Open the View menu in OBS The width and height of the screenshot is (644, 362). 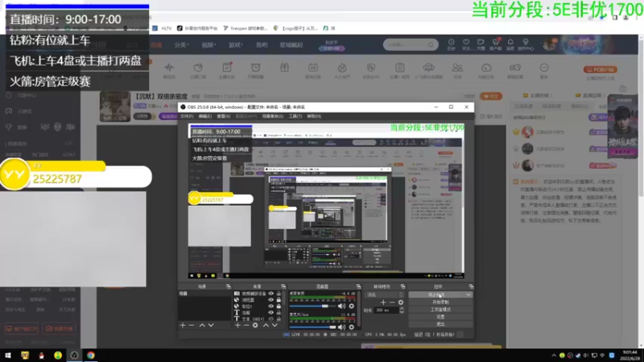pyautogui.click(x=224, y=116)
